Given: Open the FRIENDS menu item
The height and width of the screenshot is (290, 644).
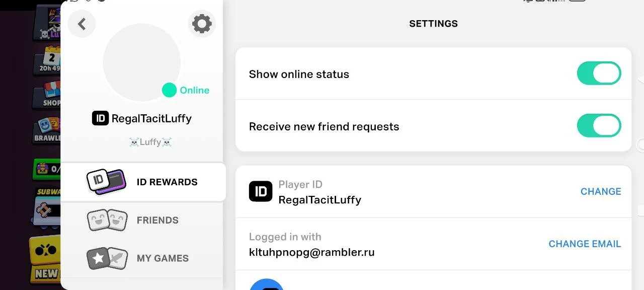Looking at the screenshot, I should (x=157, y=221).
